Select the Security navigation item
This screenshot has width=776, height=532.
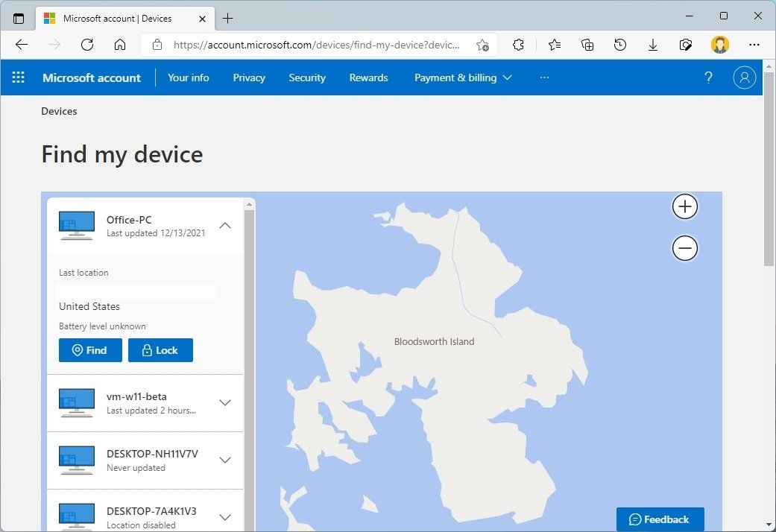click(307, 77)
